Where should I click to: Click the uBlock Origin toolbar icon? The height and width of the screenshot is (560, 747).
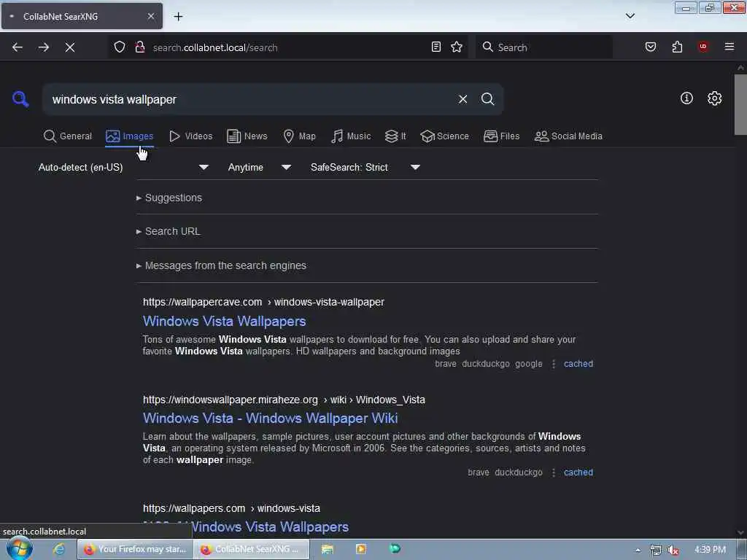click(x=703, y=47)
